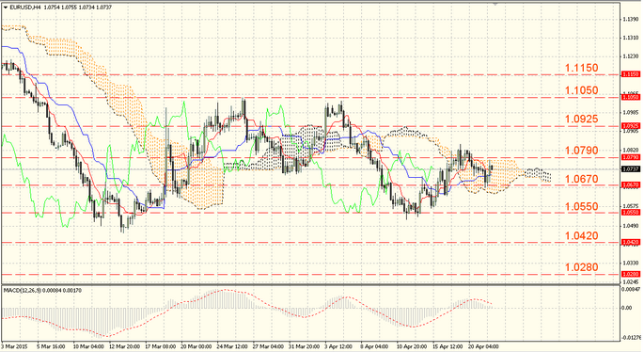Viewport: 644px width, 352px height.
Task: Click the 1.0550 dashed support line
Action: point(288,213)
